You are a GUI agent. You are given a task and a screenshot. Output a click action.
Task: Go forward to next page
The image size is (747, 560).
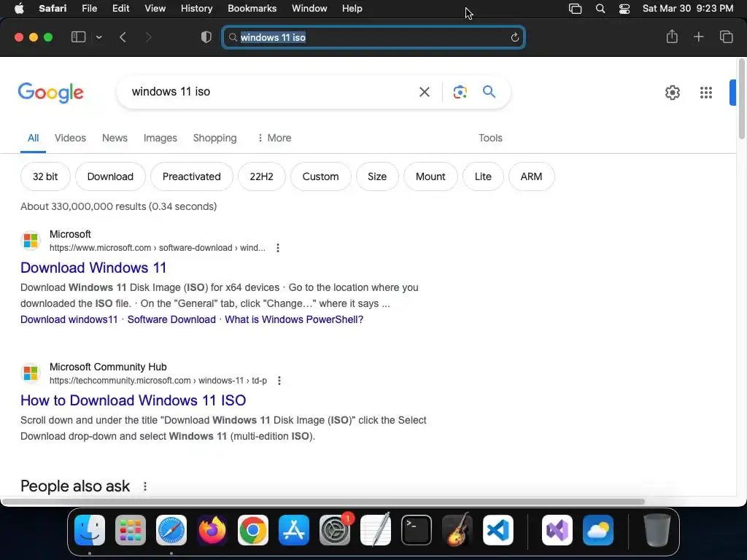click(x=148, y=37)
